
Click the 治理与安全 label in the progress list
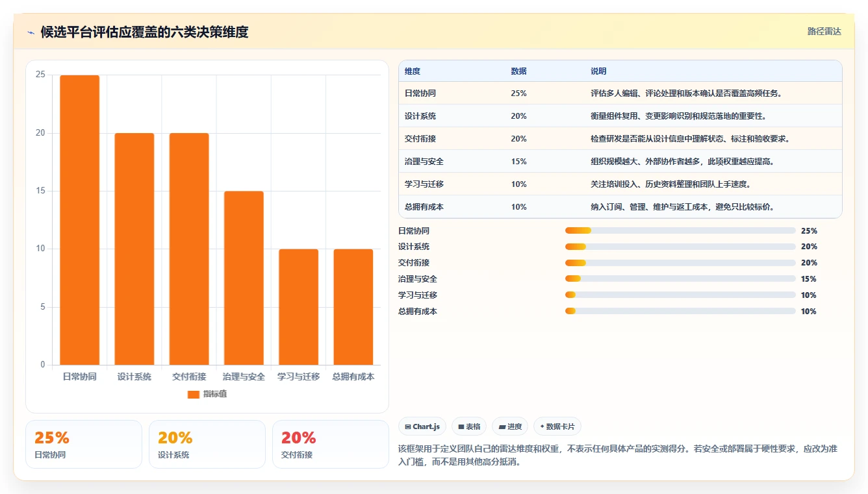(418, 279)
